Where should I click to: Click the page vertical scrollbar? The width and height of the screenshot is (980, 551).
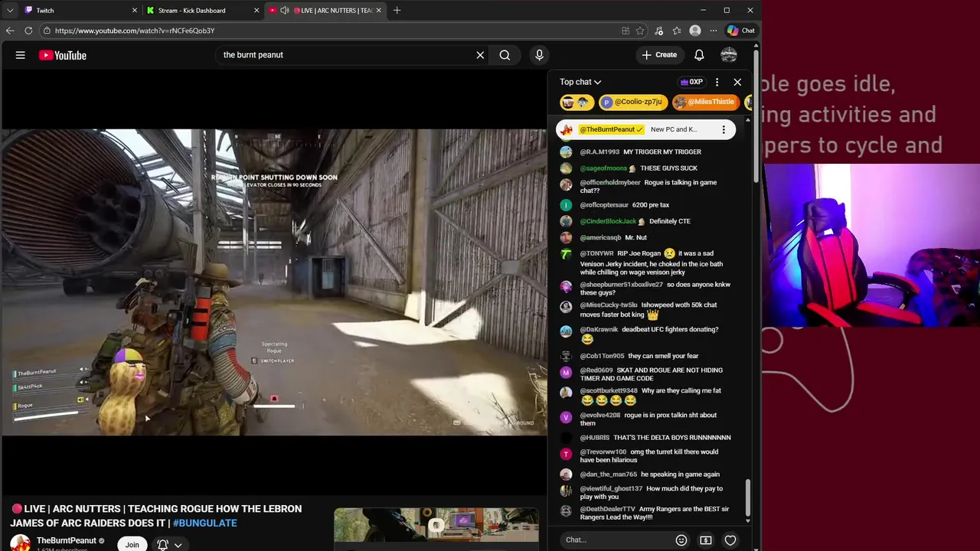[x=756, y=115]
